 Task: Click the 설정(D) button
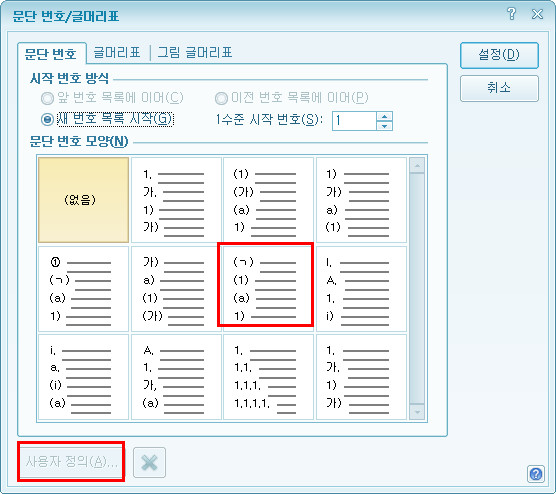[499, 55]
